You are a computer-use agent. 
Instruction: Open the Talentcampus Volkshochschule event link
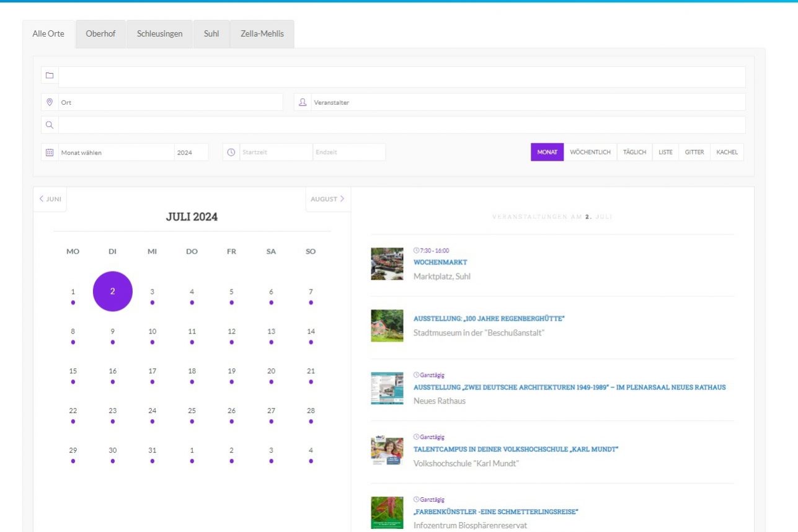tap(515, 449)
